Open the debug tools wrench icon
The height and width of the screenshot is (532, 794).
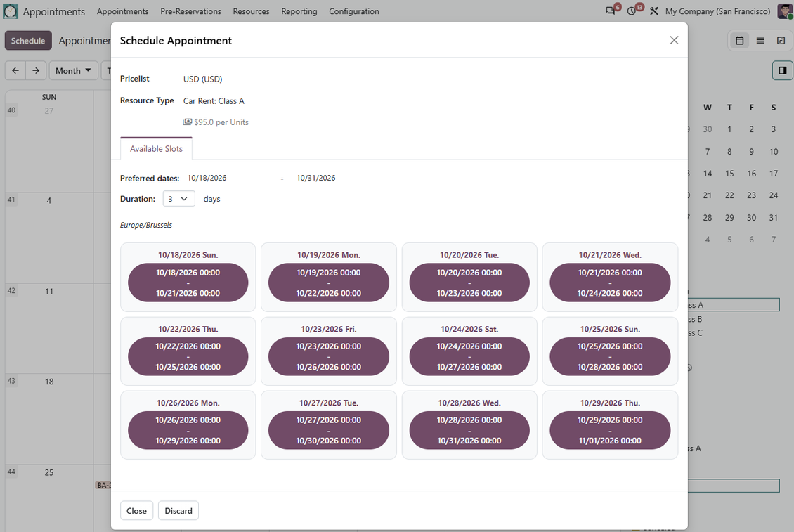click(x=653, y=11)
